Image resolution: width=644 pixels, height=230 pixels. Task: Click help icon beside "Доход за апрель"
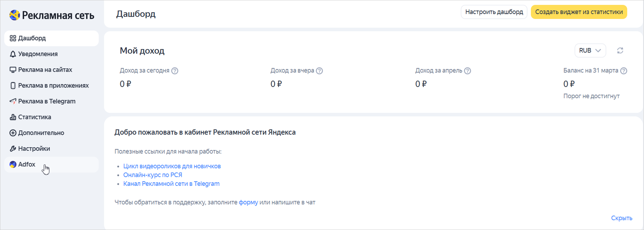coord(468,71)
